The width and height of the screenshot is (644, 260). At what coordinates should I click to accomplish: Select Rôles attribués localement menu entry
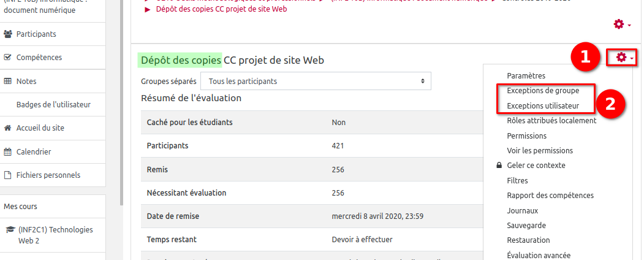(551, 121)
